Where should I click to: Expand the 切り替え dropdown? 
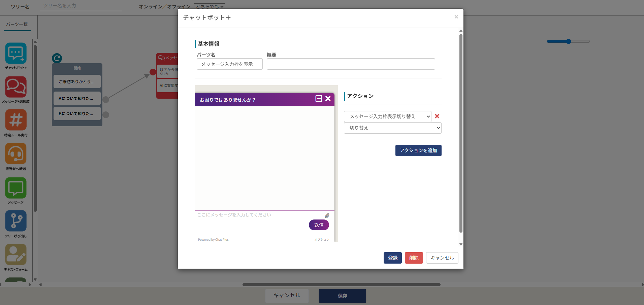coord(392,128)
